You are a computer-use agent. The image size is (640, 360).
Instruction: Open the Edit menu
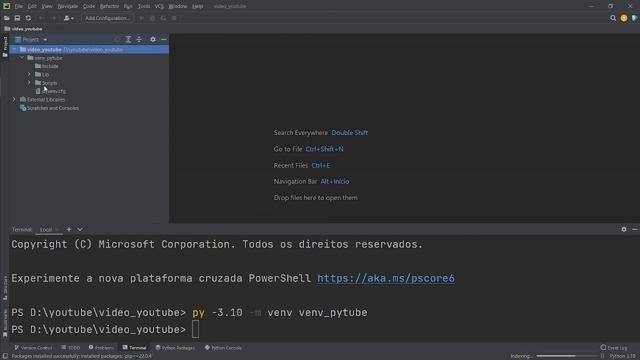click(32, 6)
